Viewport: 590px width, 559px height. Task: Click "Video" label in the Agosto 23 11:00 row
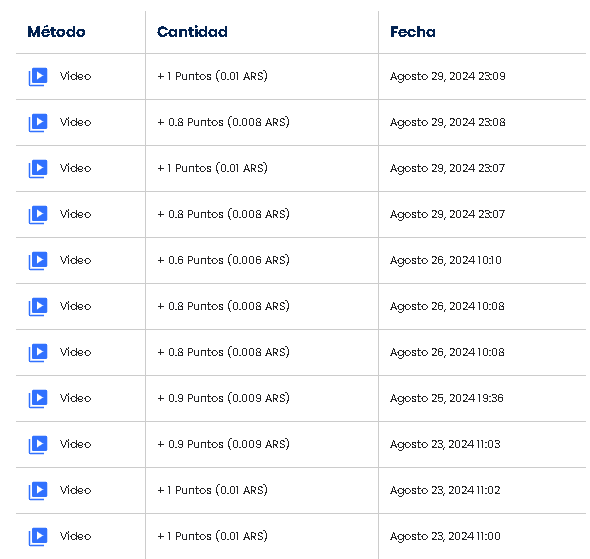click(75, 536)
